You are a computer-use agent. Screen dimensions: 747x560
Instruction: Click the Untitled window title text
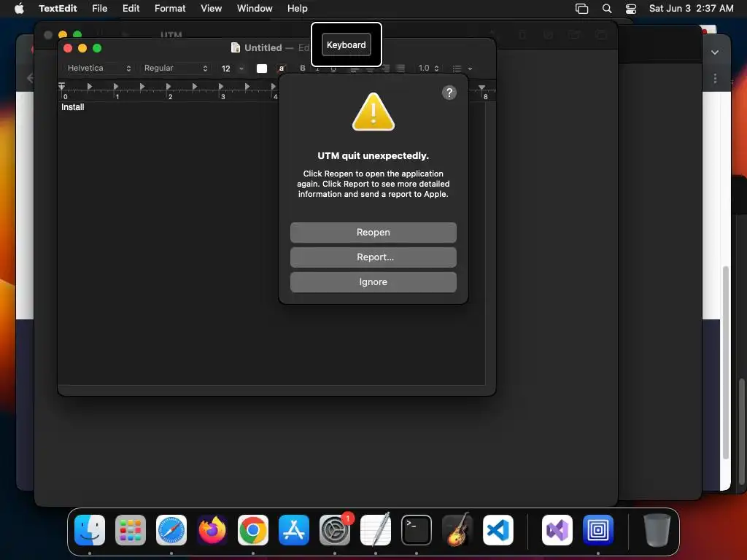click(x=263, y=47)
